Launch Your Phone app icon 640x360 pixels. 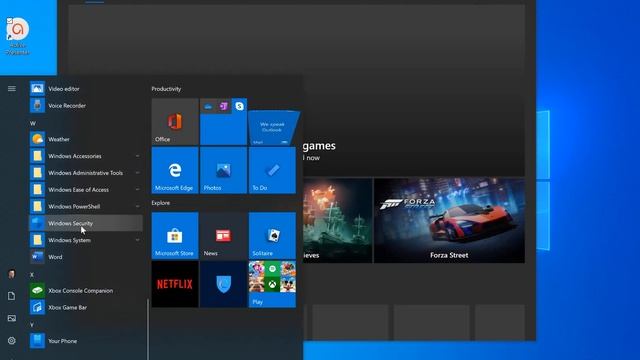[x=37, y=341]
